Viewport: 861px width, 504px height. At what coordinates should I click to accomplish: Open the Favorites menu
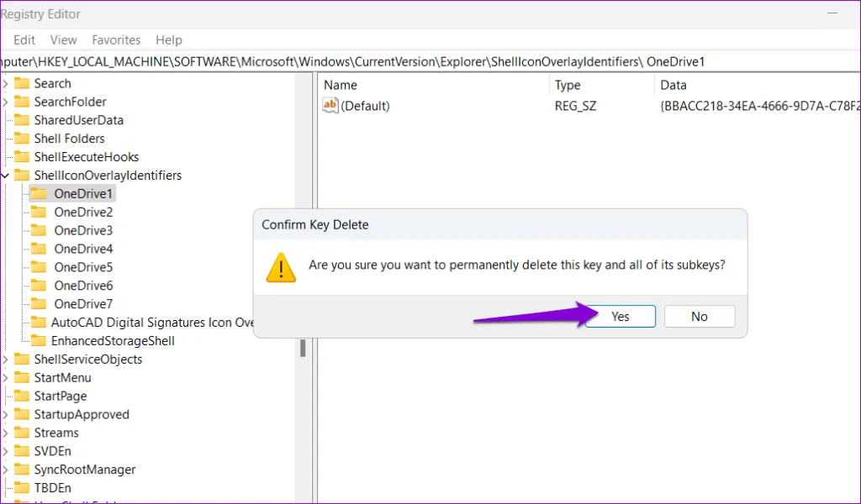point(116,39)
